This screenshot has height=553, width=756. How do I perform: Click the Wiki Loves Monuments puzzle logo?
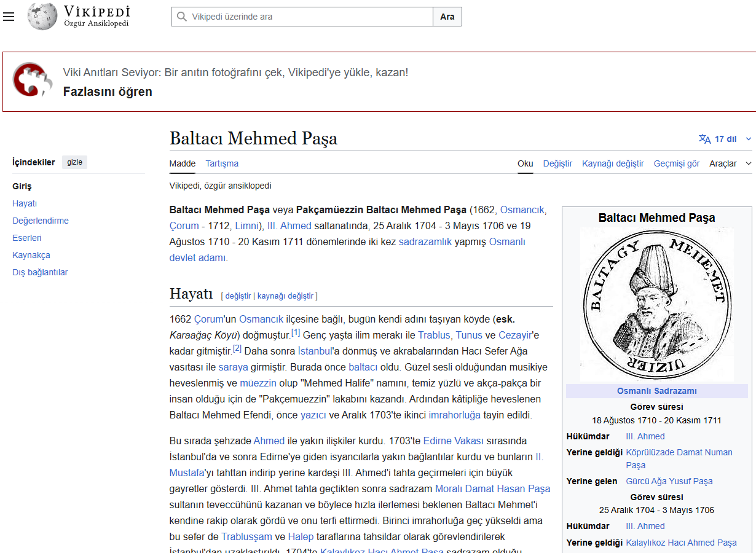pyautogui.click(x=30, y=80)
